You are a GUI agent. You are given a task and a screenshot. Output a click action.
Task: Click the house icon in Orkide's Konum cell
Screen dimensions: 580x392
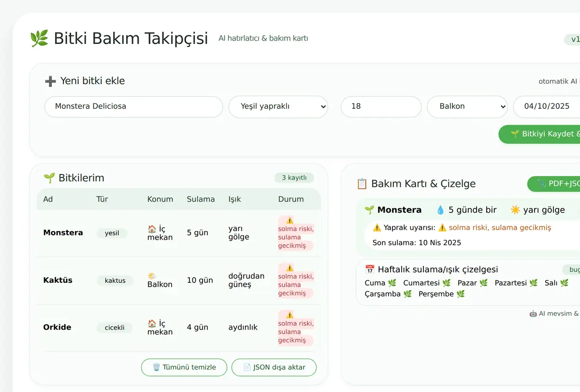pos(152,323)
